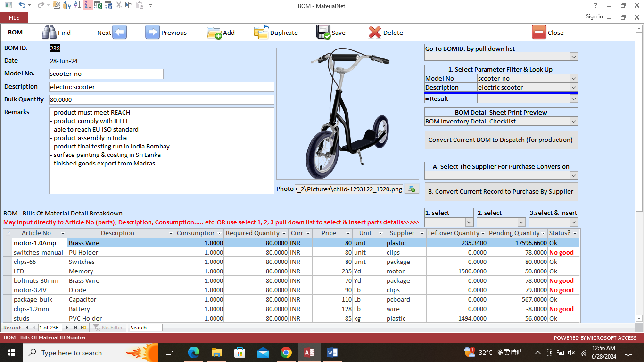This screenshot has height=362, width=644.
Task: Click Redo in quick access toolbar
Action: pos(41,5)
